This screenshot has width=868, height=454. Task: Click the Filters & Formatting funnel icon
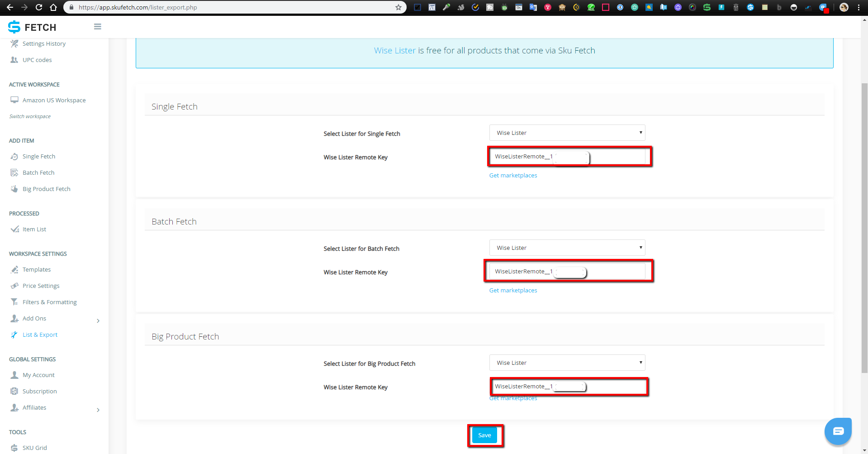coord(14,302)
